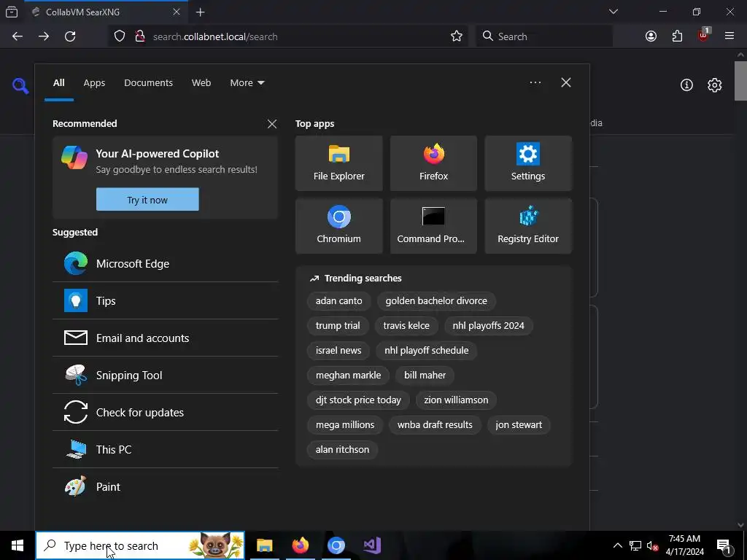Screen dimensions: 747x560
Task: Open Command Prompt tile
Action: [433, 226]
